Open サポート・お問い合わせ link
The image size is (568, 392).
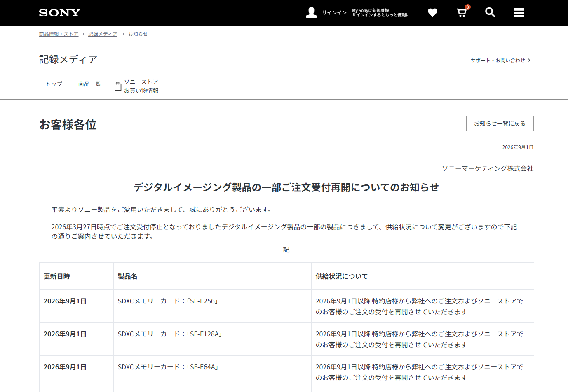click(498, 60)
